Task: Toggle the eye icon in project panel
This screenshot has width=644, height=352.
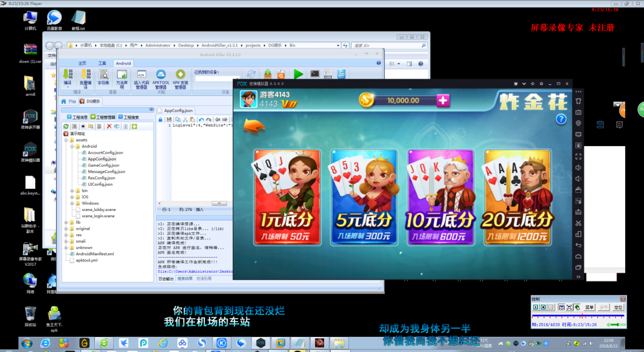Action: (151, 110)
